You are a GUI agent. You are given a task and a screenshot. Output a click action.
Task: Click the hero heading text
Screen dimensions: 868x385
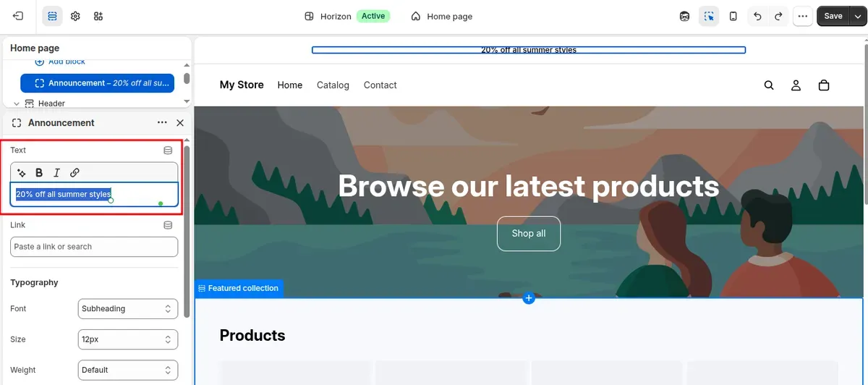click(x=529, y=186)
